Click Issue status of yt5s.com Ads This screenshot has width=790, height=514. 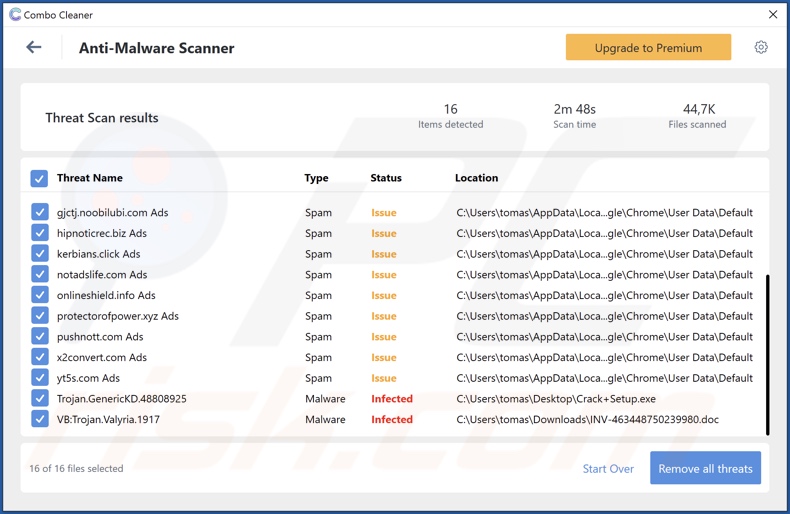384,378
